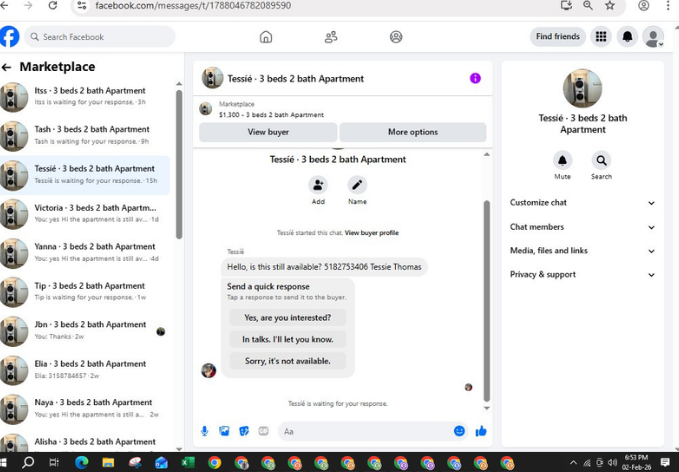This screenshot has height=472, width=679.
Task: Open Elia 3 beds 2 bath conversation
Action: click(85, 369)
